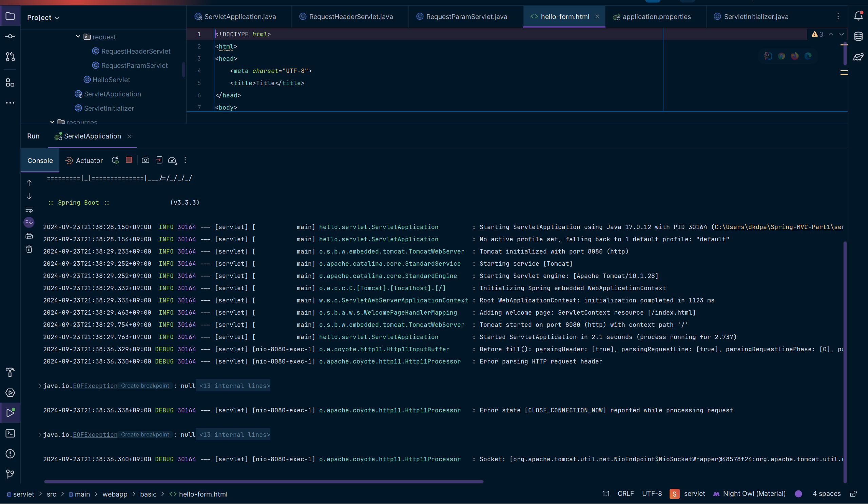868x504 pixels.
Task: Open the Gradle tool window
Action: [x=859, y=57]
